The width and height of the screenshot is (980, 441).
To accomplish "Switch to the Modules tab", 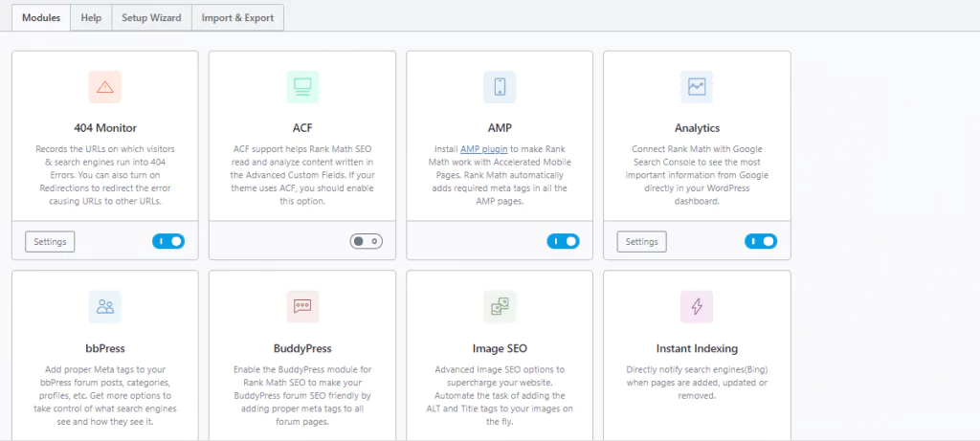I will [x=41, y=17].
